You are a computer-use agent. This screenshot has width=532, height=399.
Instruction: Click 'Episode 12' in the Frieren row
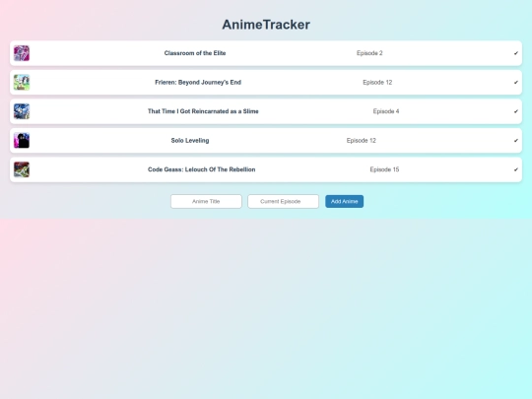[377, 82]
